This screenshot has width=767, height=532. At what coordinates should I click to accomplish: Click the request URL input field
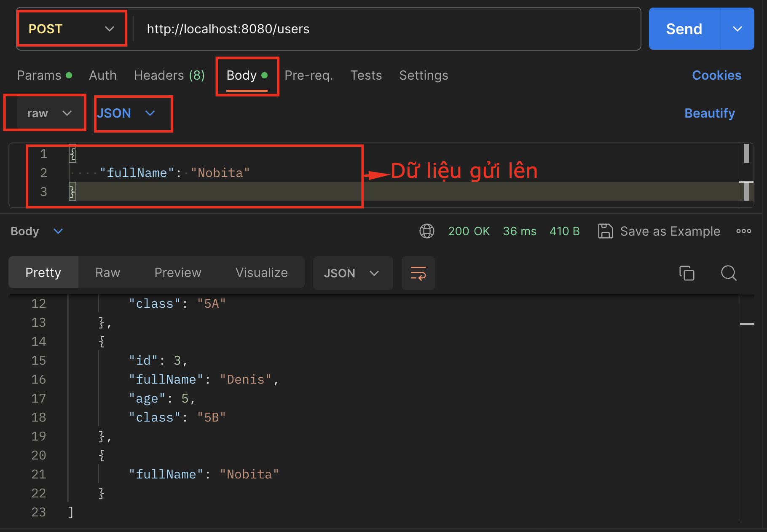pyautogui.click(x=379, y=29)
